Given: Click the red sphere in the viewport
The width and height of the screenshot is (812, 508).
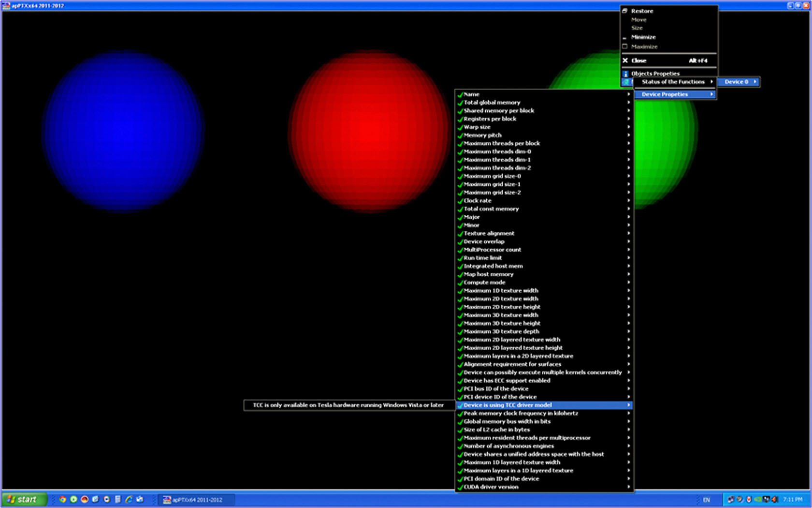Looking at the screenshot, I should pyautogui.click(x=370, y=132).
